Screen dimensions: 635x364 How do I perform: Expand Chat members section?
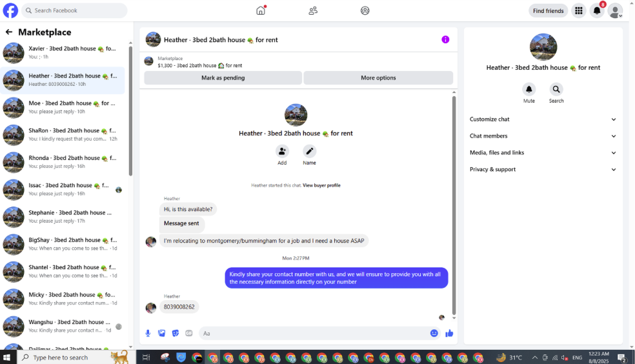(543, 136)
